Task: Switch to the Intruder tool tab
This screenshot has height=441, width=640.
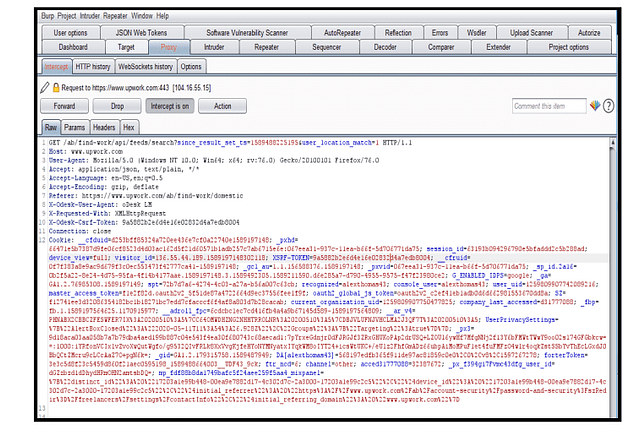Action: tap(214, 47)
